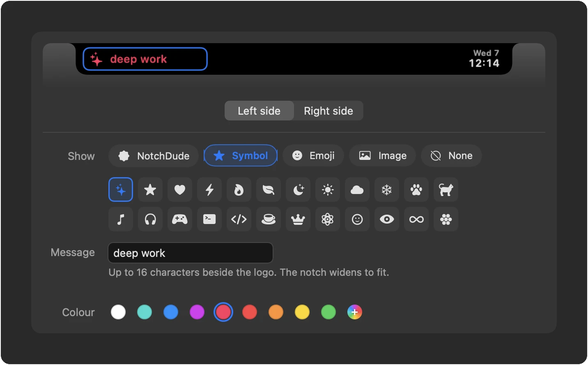The image size is (588, 365).
Task: Switch to the Right side tab
Action: tap(328, 111)
